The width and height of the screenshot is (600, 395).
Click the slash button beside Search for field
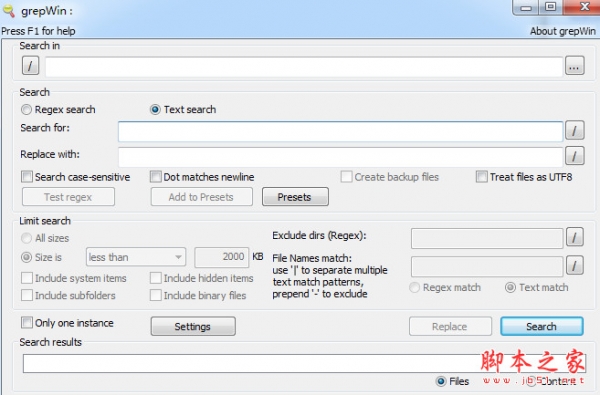point(574,131)
